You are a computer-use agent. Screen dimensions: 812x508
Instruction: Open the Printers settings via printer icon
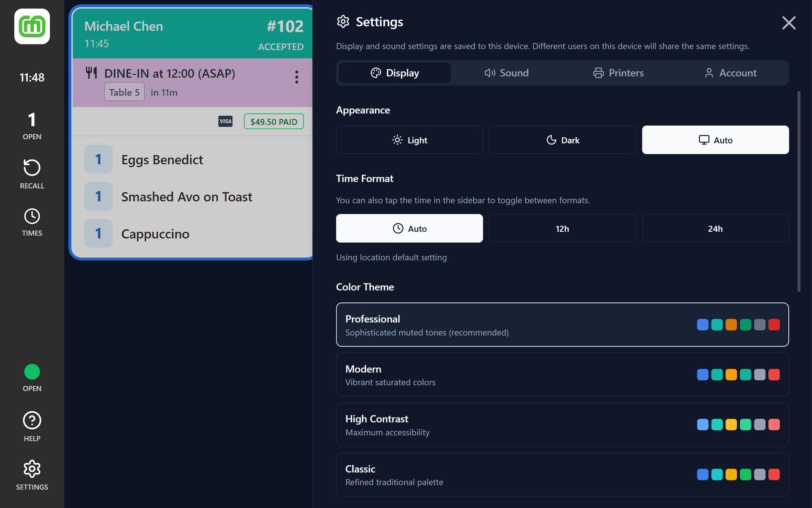click(x=598, y=72)
